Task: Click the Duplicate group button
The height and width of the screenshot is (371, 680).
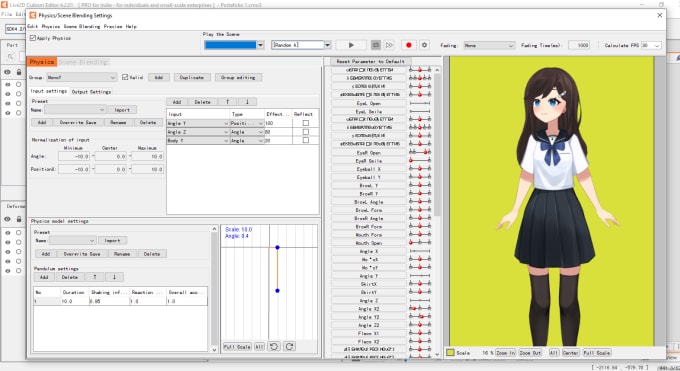Action: [x=192, y=77]
